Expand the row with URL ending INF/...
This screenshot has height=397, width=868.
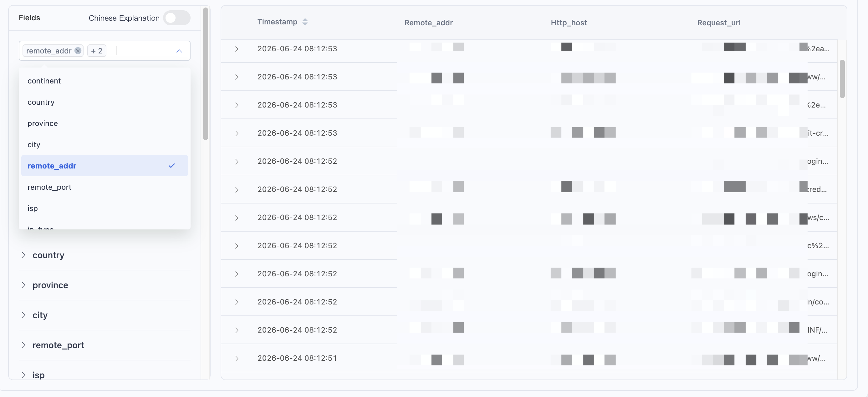(x=237, y=330)
